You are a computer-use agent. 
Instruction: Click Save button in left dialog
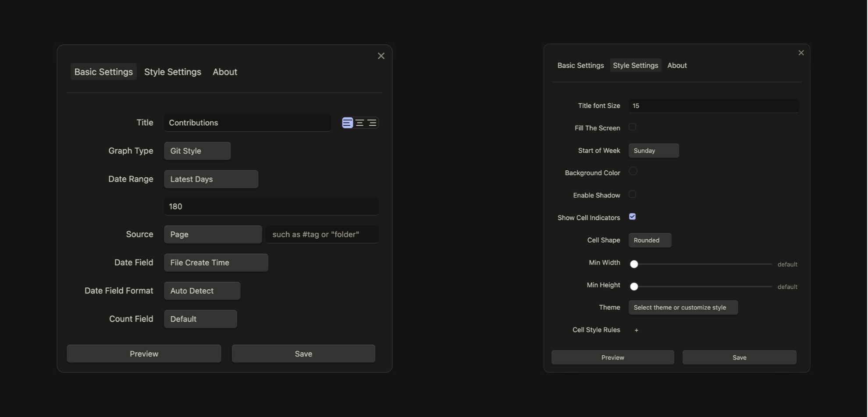click(303, 353)
